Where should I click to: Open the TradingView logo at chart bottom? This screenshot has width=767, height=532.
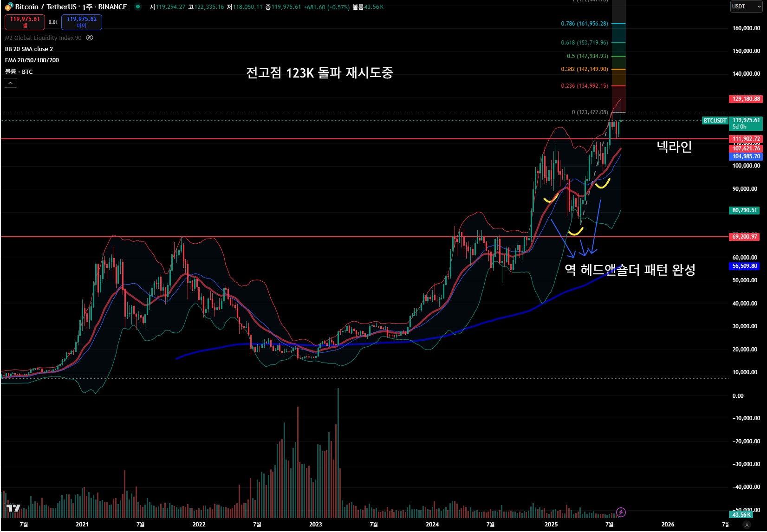(13, 508)
